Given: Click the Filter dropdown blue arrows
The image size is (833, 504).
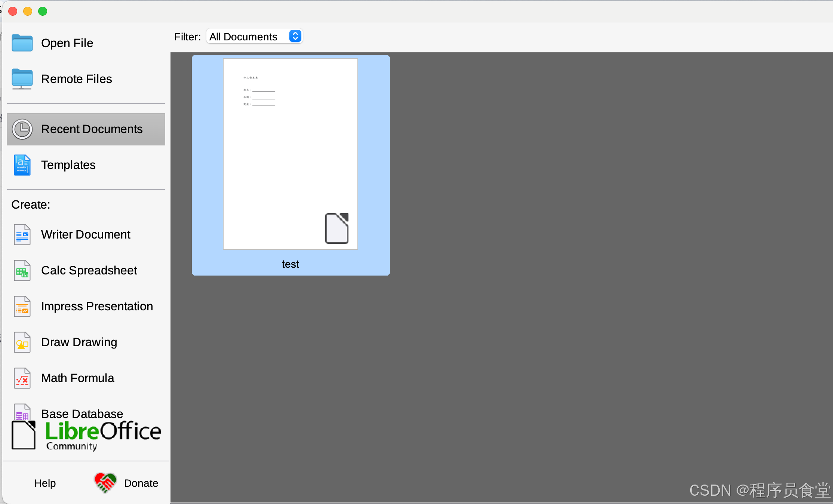Looking at the screenshot, I should click(x=295, y=36).
